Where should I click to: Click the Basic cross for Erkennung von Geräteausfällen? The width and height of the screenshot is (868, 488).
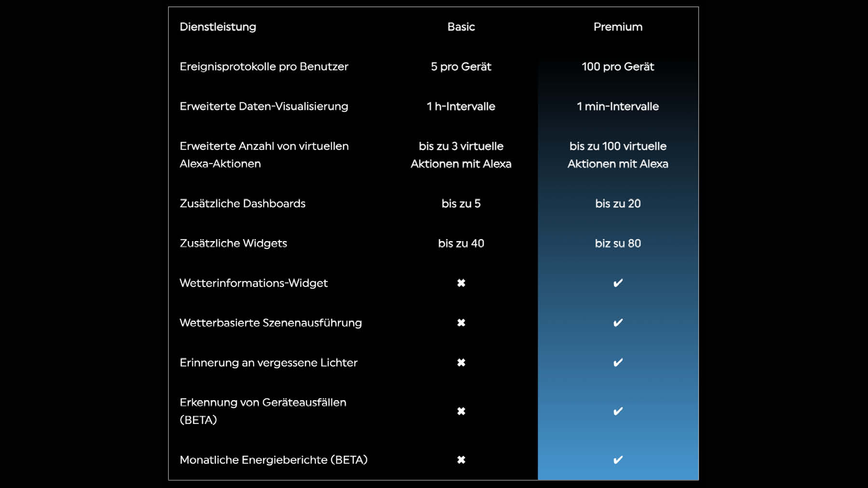[x=461, y=411]
